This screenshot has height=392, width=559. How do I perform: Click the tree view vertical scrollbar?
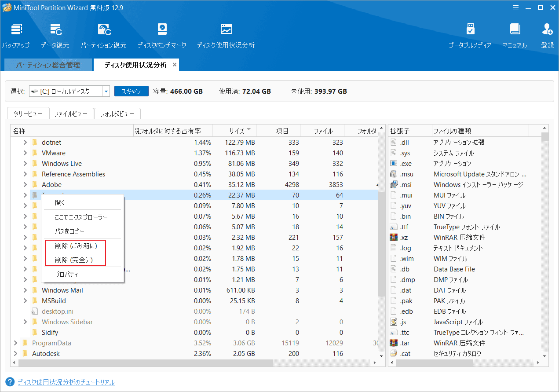coord(381,244)
